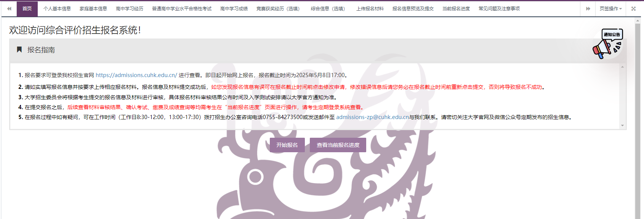This screenshot has height=219, width=644.
Task: Go to the 高中学习经历 tab
Action: (x=130, y=9)
